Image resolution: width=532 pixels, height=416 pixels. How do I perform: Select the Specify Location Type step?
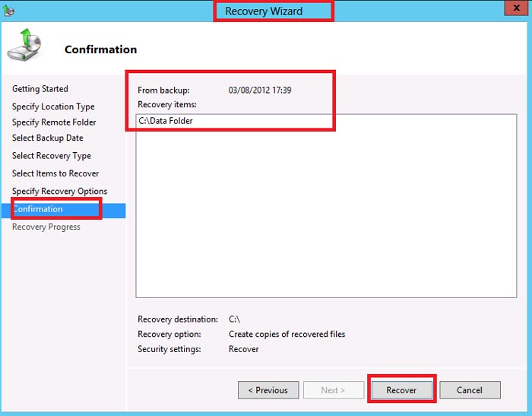coord(53,106)
